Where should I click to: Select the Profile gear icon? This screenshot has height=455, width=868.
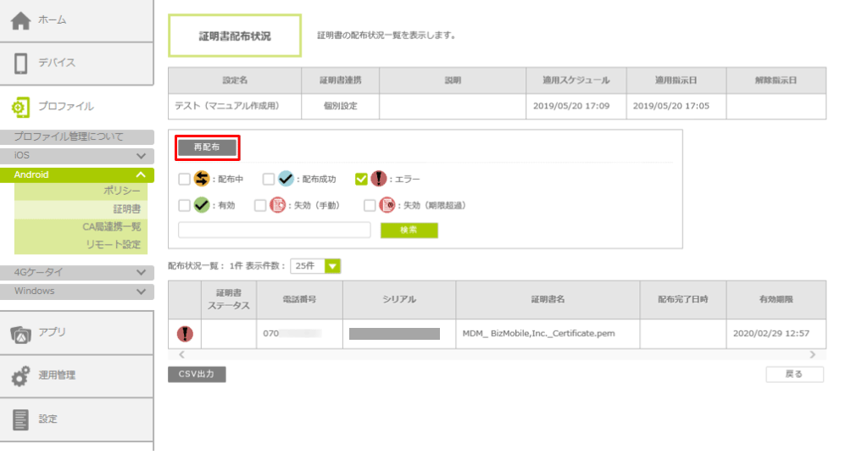coord(20,107)
